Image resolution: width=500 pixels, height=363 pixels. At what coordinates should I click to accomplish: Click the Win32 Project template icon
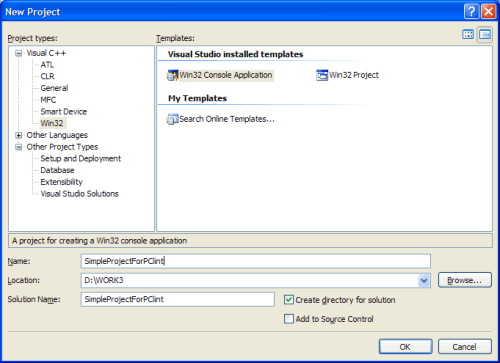click(x=322, y=75)
